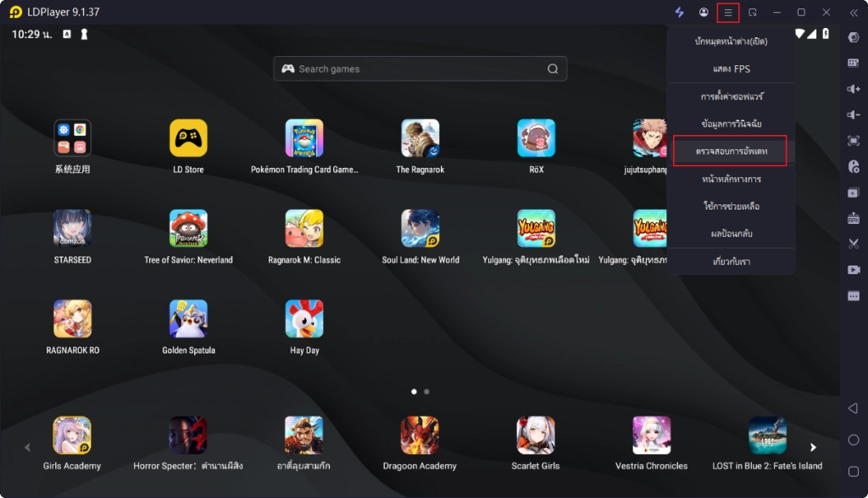Click the magnifier icon in search bar
868x498 pixels.
pyautogui.click(x=553, y=69)
